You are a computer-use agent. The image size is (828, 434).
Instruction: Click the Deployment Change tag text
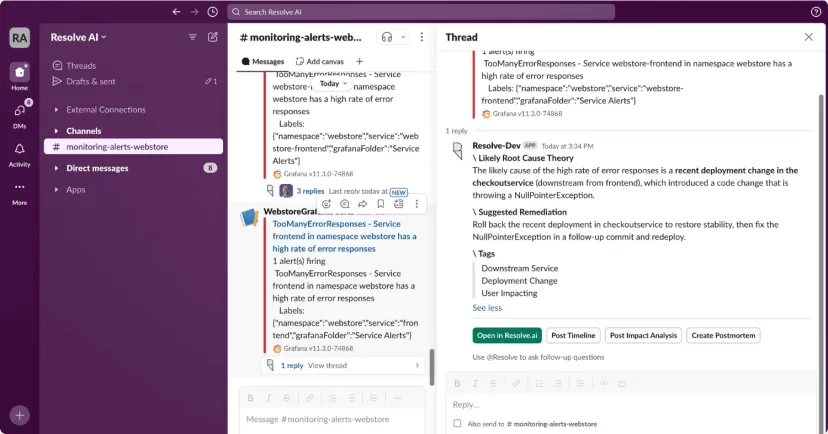(519, 281)
